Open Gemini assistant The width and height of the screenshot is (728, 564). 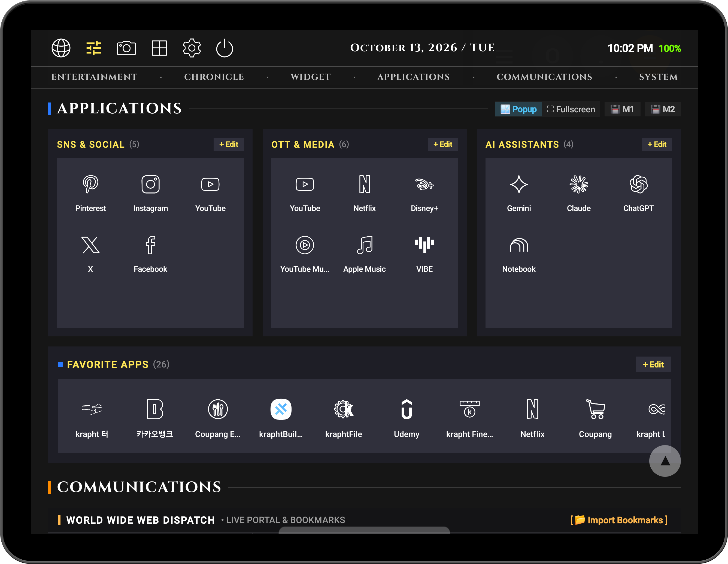[519, 194]
